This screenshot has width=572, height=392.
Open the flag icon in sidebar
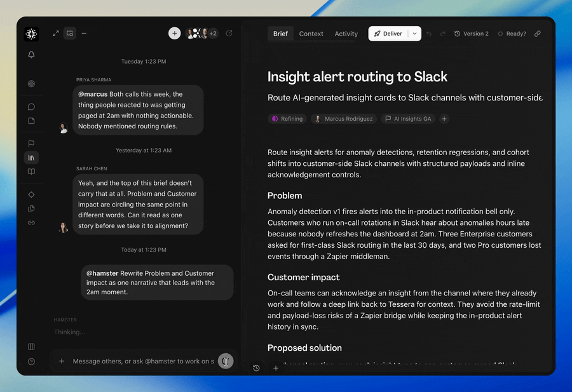click(31, 144)
